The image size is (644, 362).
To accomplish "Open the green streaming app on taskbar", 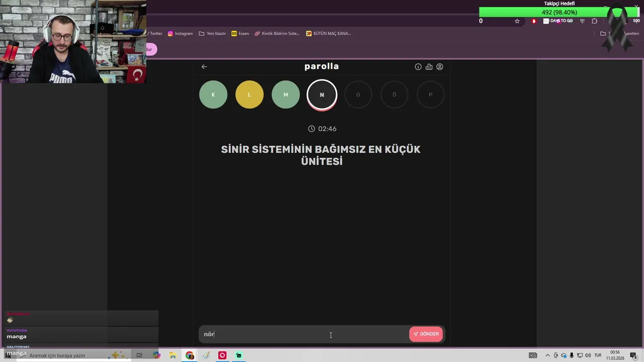I will pos(239,355).
